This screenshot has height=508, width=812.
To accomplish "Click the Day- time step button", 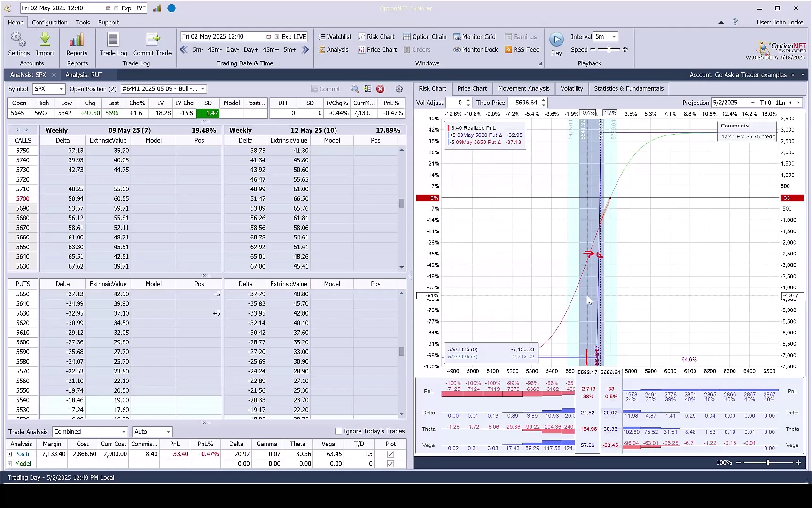I will click(x=233, y=49).
